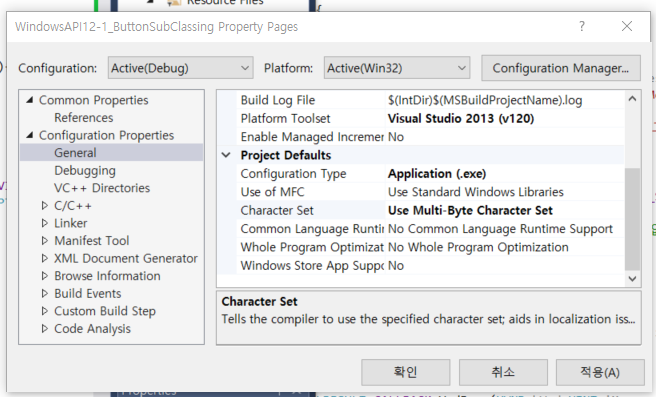Viewport: 656px width, 397px height.
Task: Select References in the tree
Action: click(84, 118)
